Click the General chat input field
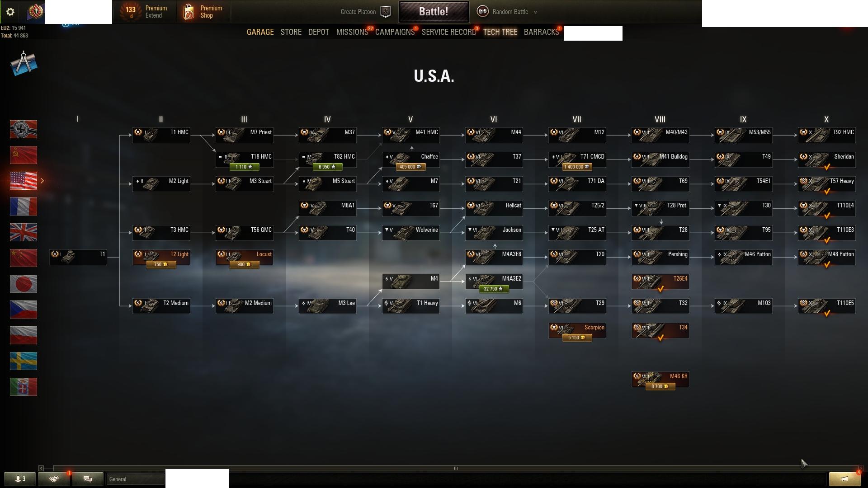The width and height of the screenshot is (868, 488). coord(136,479)
